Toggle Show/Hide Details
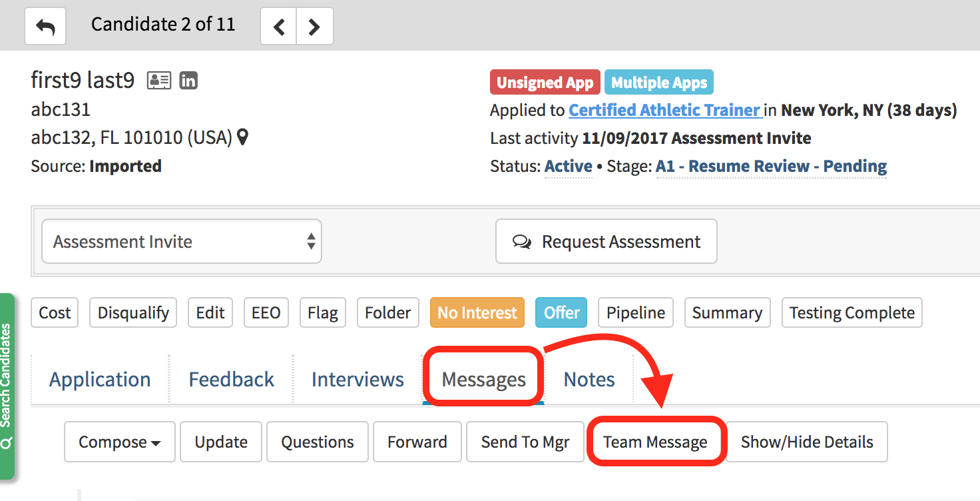The height and width of the screenshot is (501, 980). tap(807, 442)
